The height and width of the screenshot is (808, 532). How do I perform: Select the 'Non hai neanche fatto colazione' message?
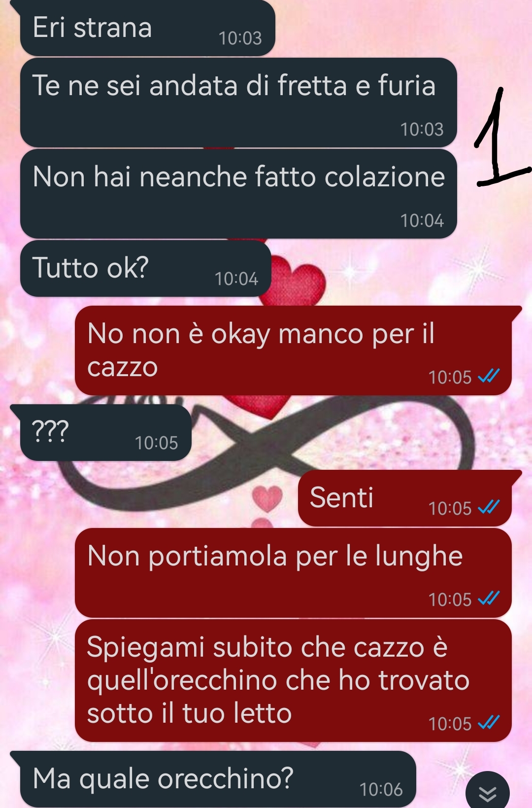pos(238,194)
